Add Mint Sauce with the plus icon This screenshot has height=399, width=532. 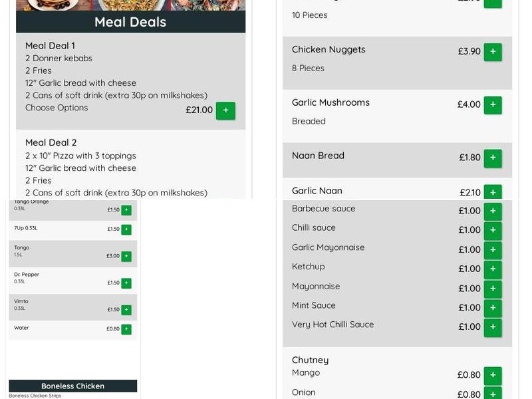(x=493, y=308)
